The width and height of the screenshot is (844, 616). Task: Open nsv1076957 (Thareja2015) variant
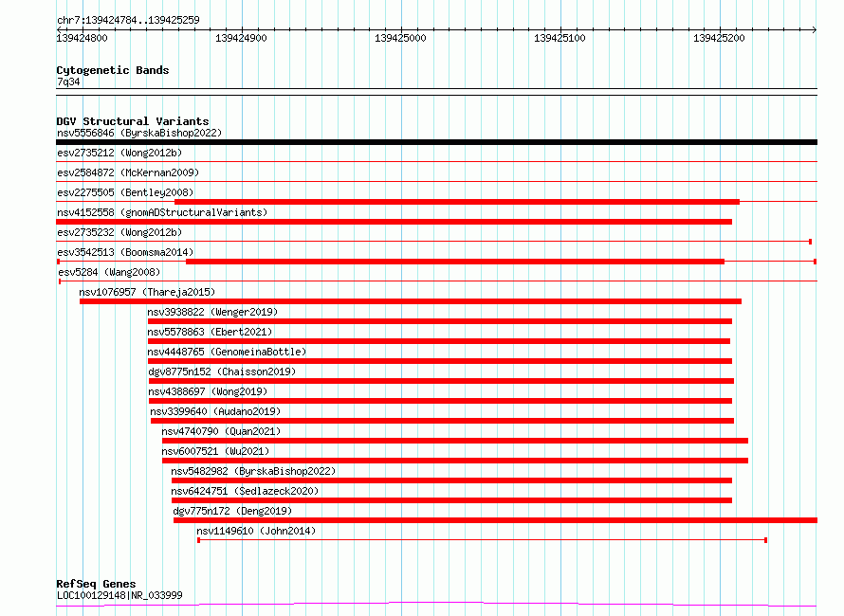coord(147,292)
